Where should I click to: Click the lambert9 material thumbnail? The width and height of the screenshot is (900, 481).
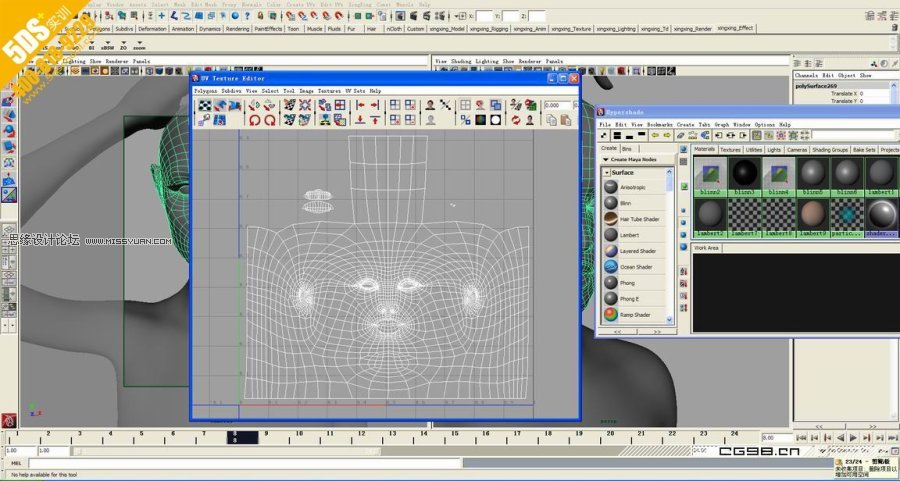813,214
